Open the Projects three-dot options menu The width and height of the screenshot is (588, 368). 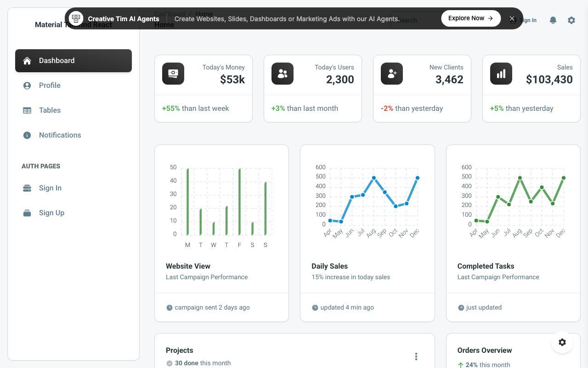(x=416, y=356)
